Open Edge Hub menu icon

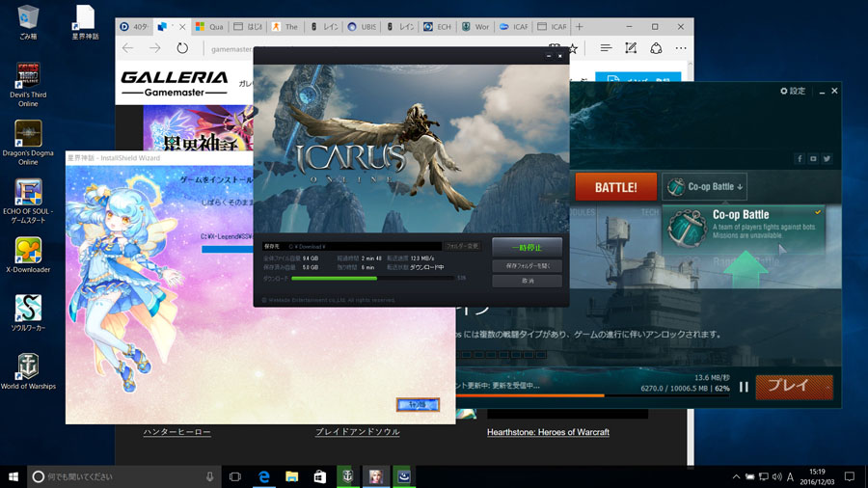(605, 47)
